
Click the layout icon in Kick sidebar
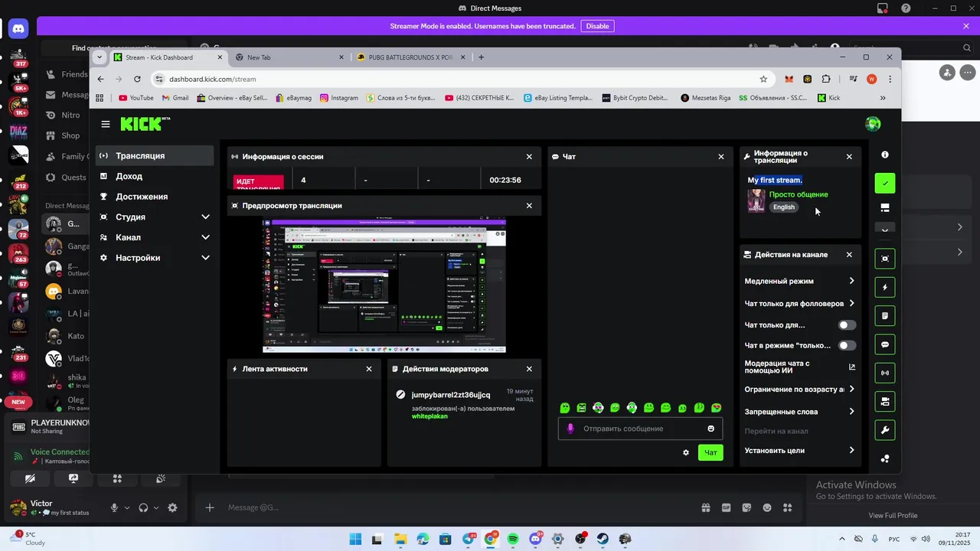tap(885, 207)
